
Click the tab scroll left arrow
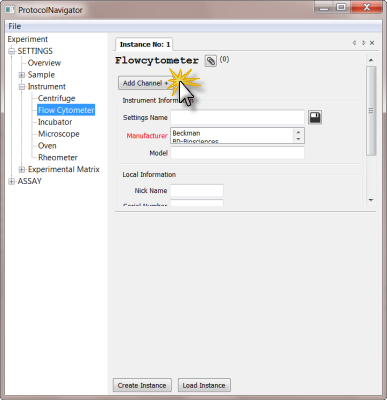354,43
